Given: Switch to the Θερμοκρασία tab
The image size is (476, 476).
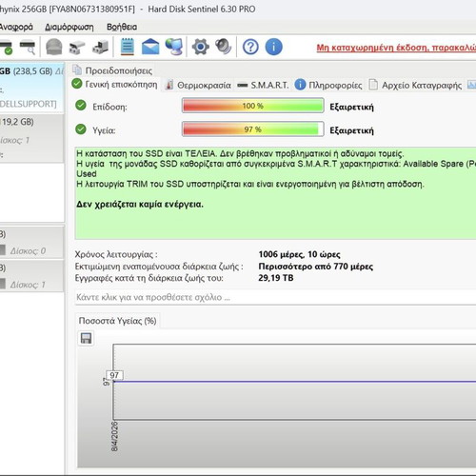Looking at the screenshot, I should [199, 85].
